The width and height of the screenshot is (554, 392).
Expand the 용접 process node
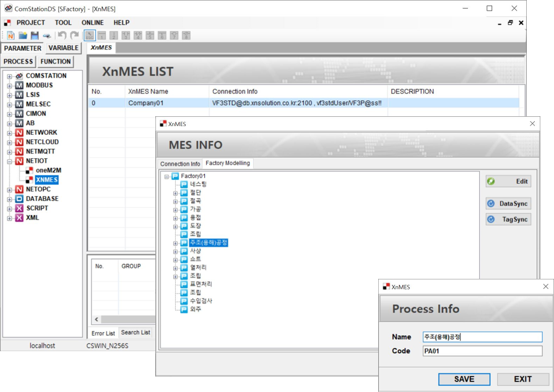(175, 218)
